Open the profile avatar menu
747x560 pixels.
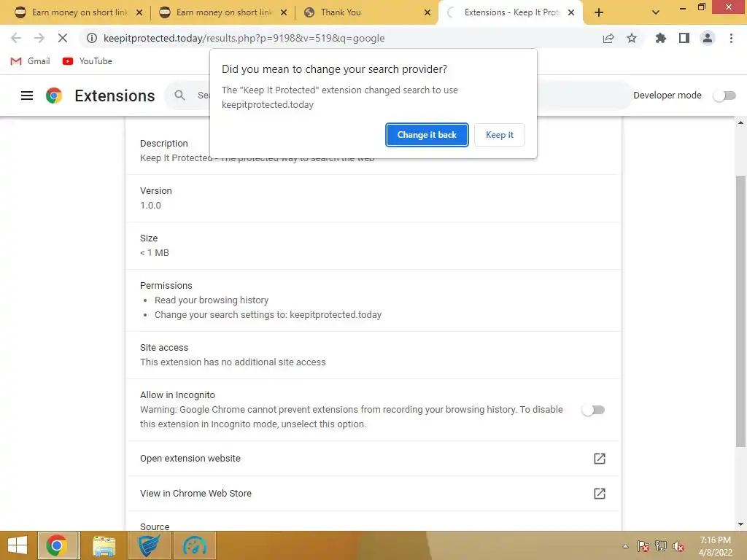pos(708,38)
